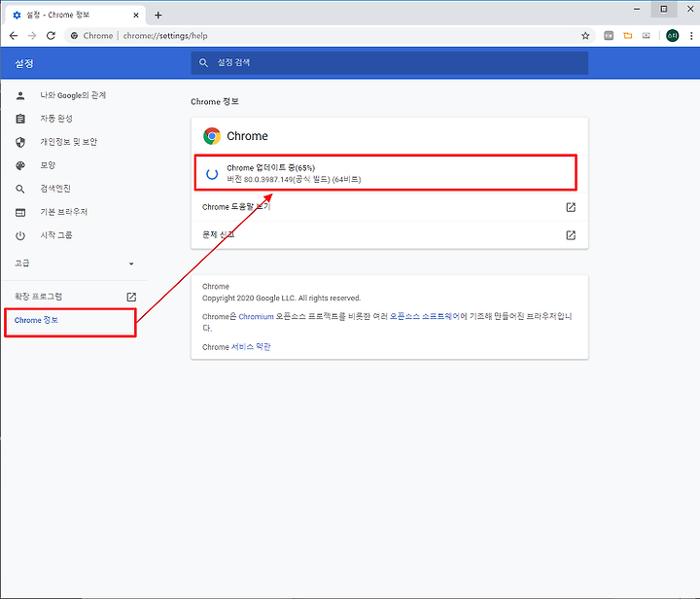Open the Chrome 서비스 약관 link
Screen dimensions: 700x599
[x=251, y=347]
